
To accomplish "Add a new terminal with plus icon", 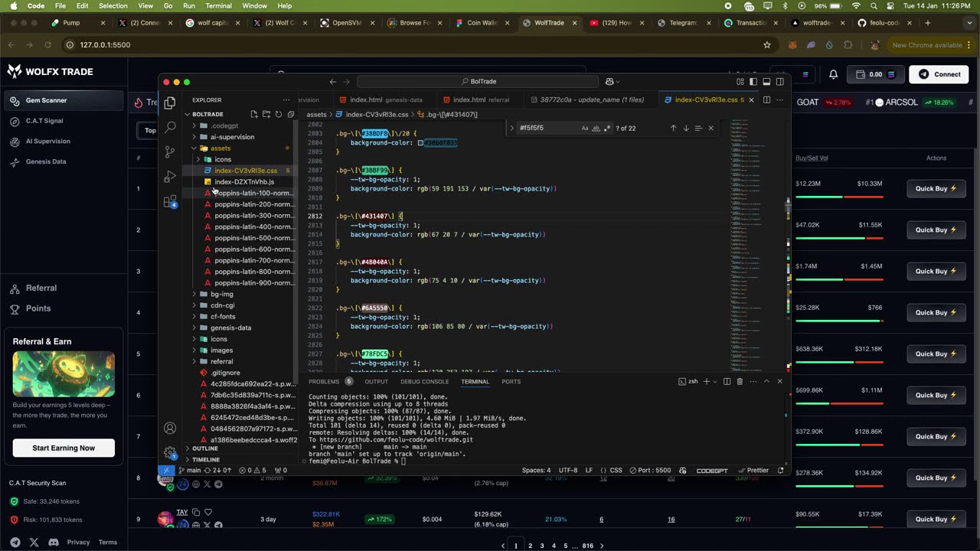I will [706, 381].
